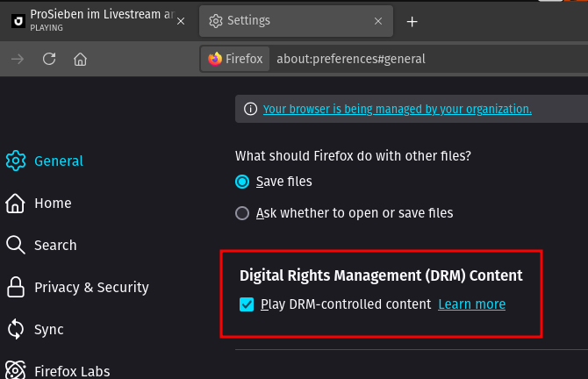Close the ProSieben Livestream tab
Image resolution: width=588 pixels, height=379 pixels.
tap(181, 21)
